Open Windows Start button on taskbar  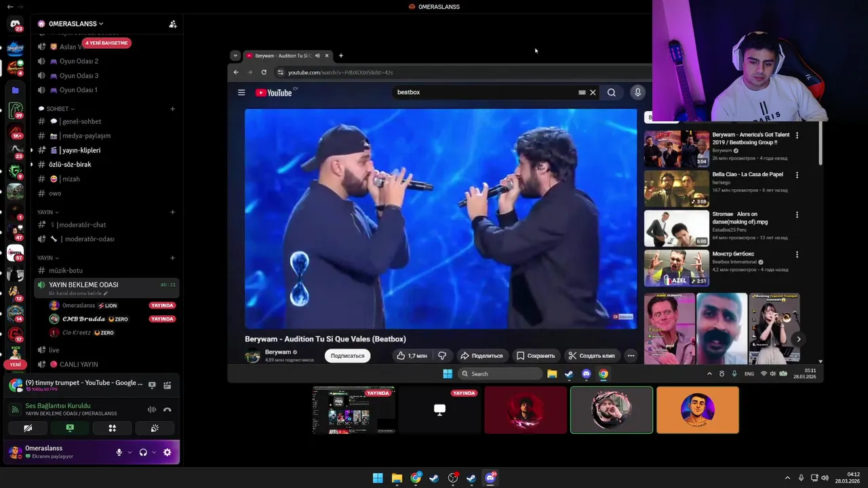click(378, 478)
